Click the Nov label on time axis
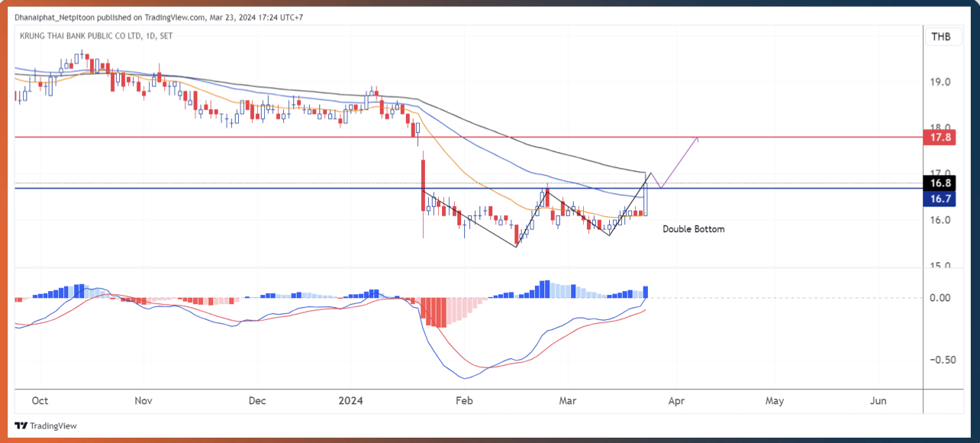980x443 pixels. tap(143, 401)
